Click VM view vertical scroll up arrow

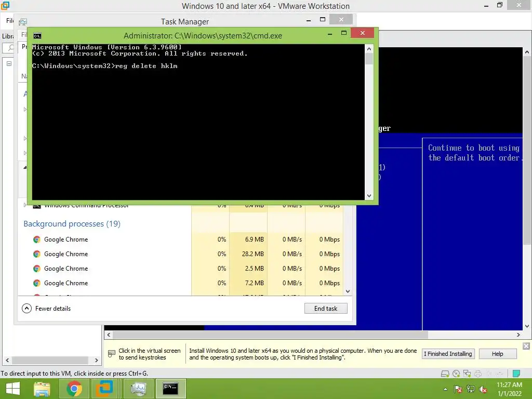(x=527, y=52)
